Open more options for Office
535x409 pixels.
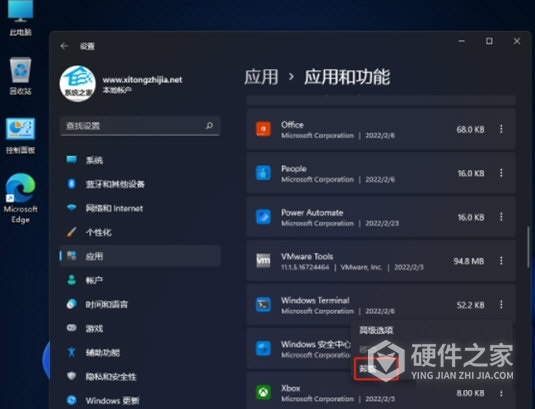tap(501, 129)
